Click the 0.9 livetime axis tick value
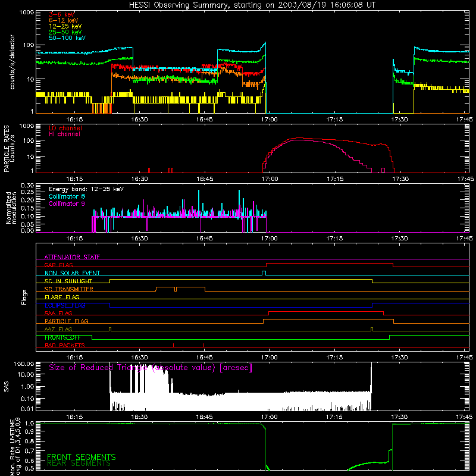 pyautogui.click(x=29, y=430)
